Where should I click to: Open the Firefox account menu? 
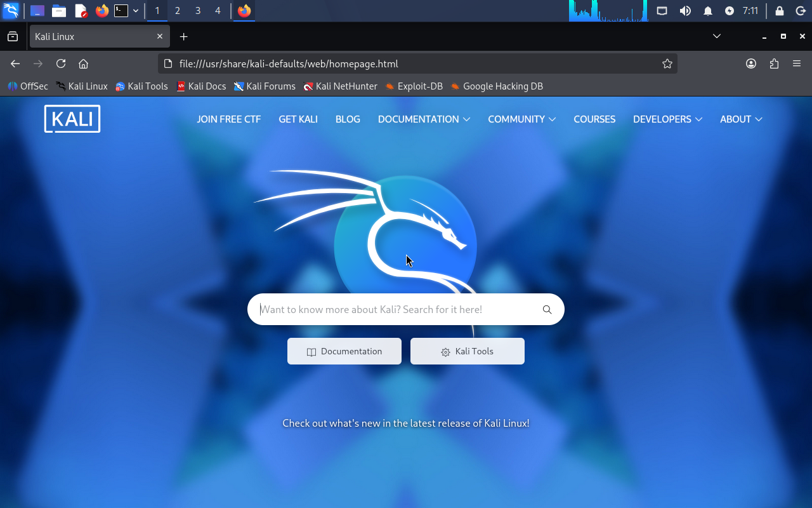click(751, 63)
